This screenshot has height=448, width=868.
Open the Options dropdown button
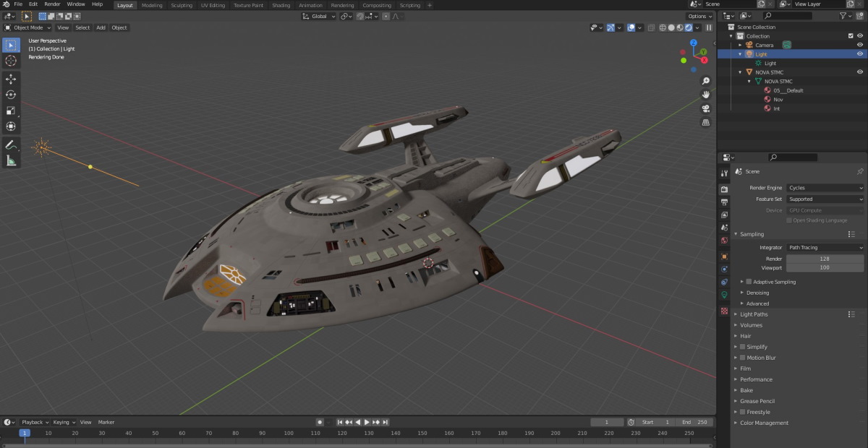click(x=700, y=16)
